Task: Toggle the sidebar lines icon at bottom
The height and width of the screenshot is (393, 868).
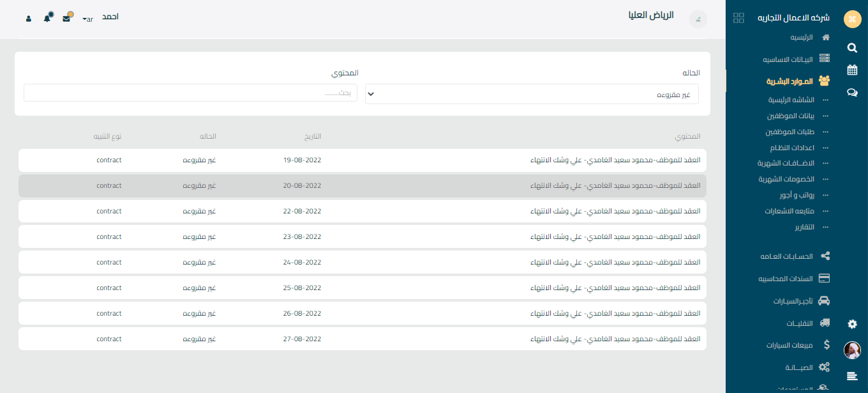Action: [852, 376]
